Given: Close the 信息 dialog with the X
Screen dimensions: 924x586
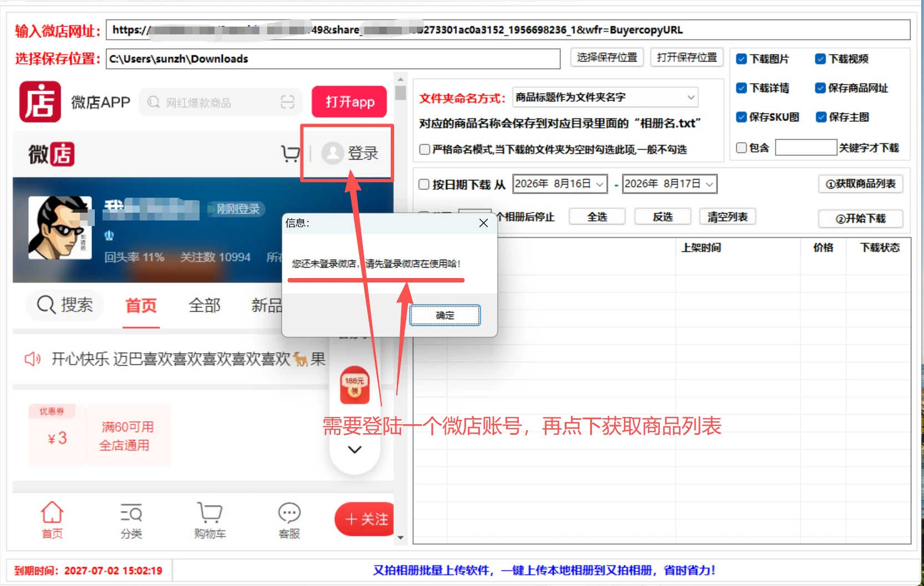Looking at the screenshot, I should pyautogui.click(x=483, y=223).
